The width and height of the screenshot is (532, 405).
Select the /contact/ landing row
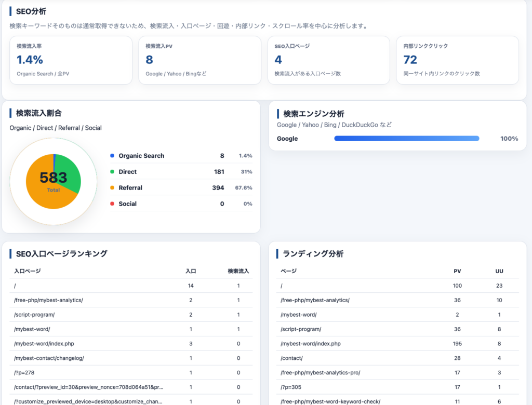tap(397, 358)
